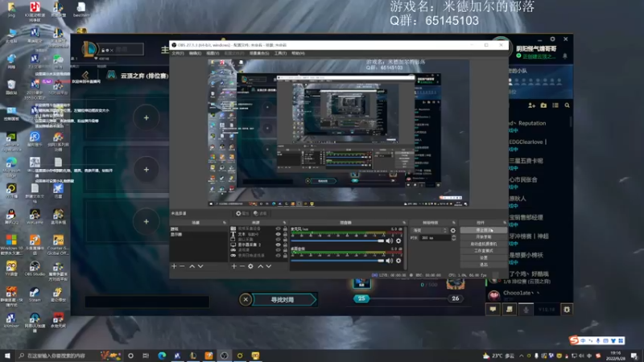Lock the 窗口采集 source

(285, 240)
